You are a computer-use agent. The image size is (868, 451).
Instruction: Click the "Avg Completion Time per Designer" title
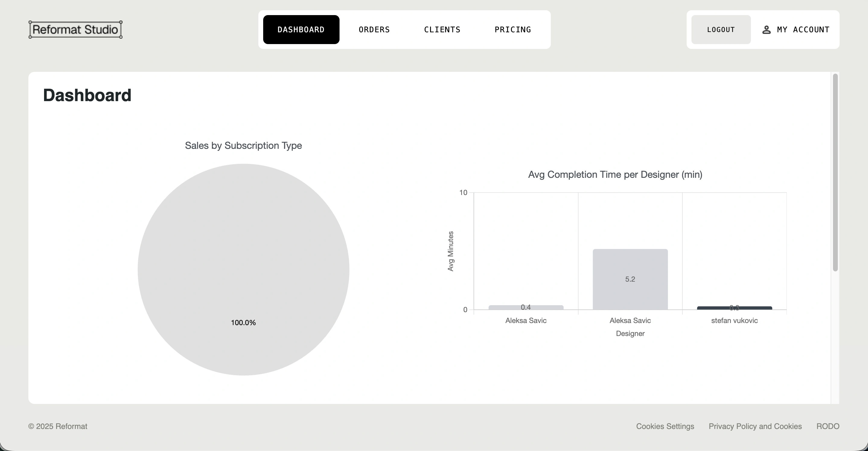click(615, 174)
